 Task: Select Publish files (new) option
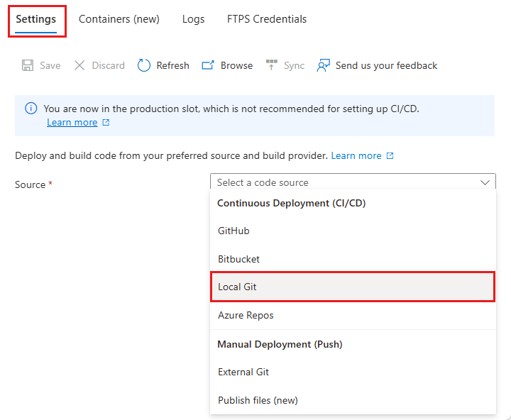(353, 400)
